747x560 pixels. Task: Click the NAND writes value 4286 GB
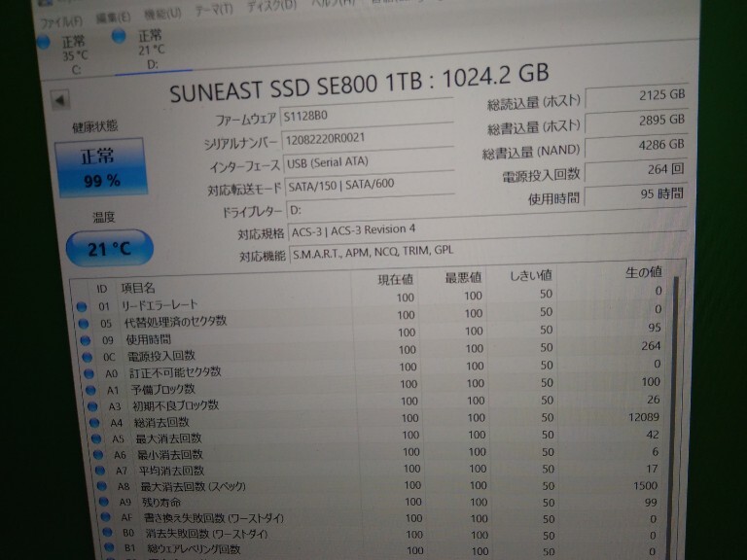635,146
